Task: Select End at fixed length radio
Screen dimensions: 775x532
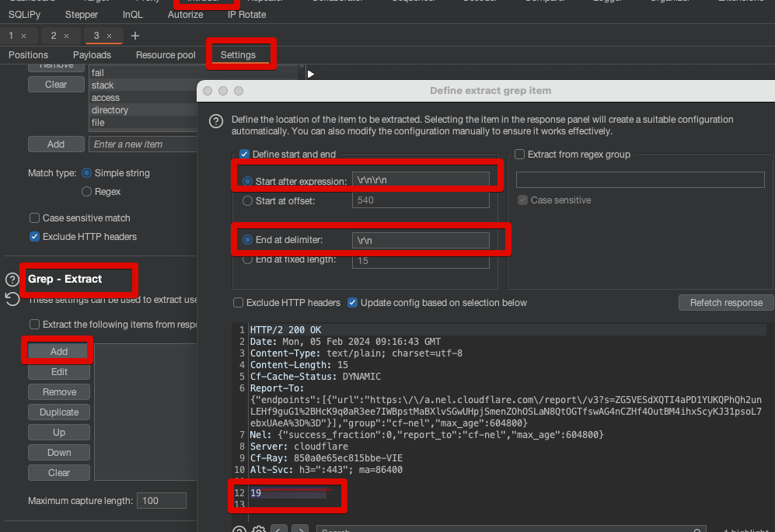Action: point(247,259)
